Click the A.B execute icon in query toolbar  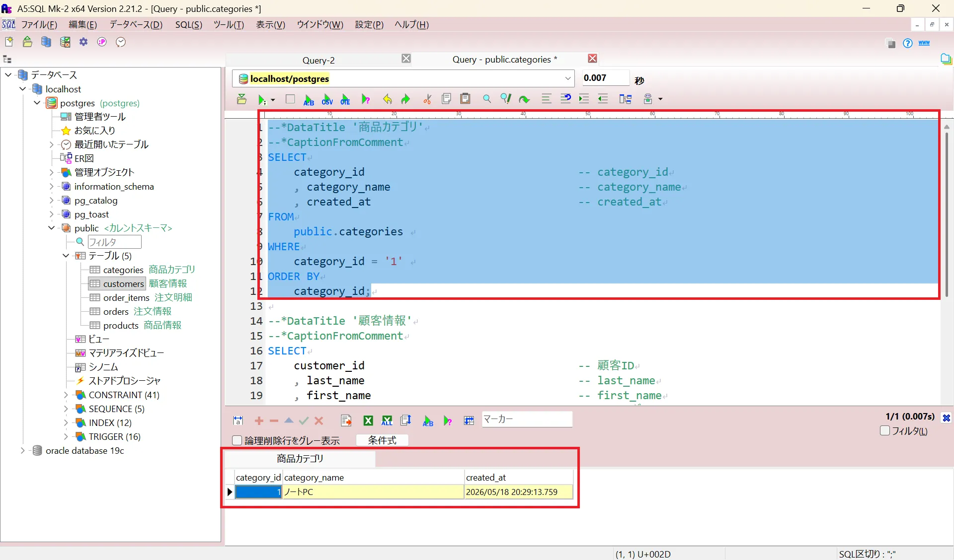(x=309, y=99)
